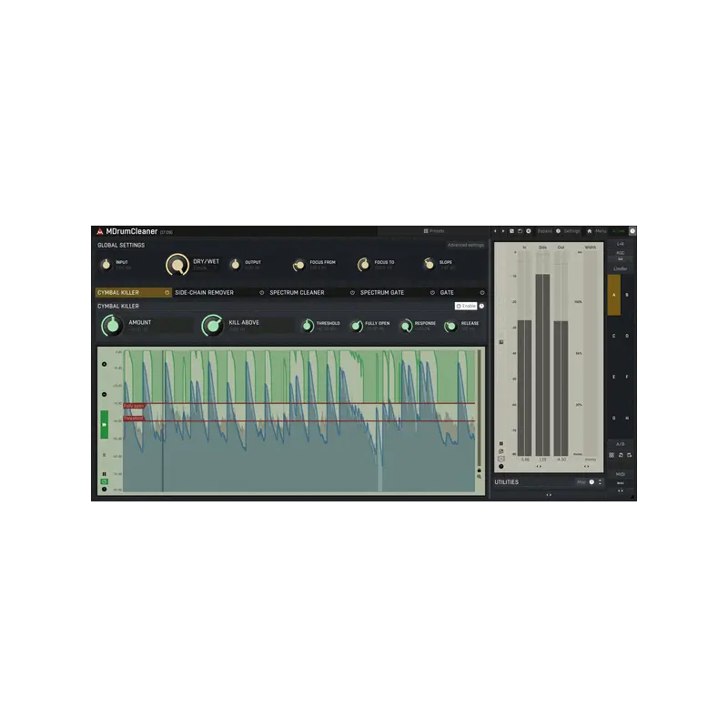The image size is (728, 728).
Task: Go to next preset arrow
Action: [x=503, y=231]
